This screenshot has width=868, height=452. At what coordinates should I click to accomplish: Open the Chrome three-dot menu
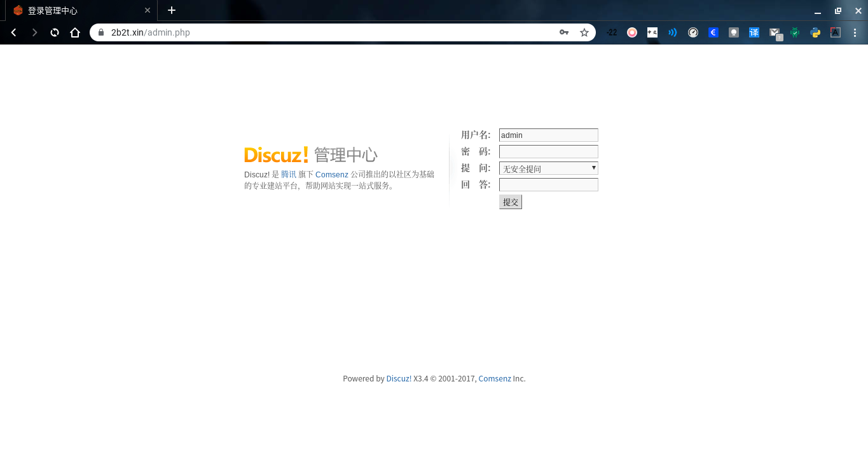pos(855,32)
